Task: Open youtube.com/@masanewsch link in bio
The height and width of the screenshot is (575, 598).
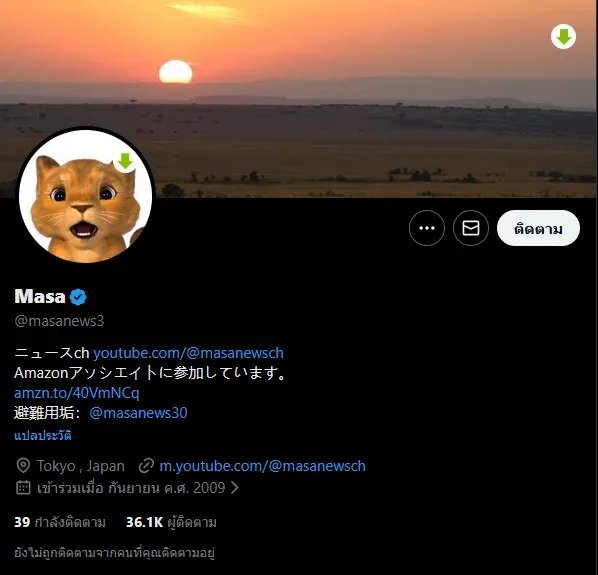Action: coord(188,353)
